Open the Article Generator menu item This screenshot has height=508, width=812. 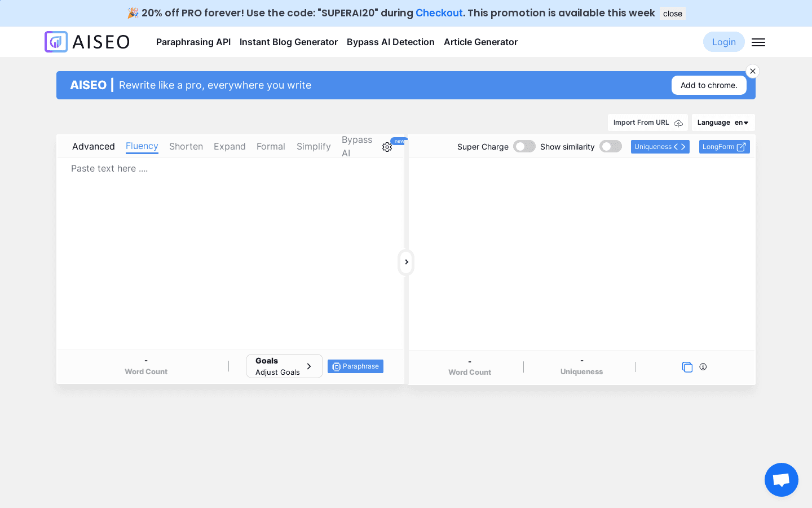click(x=480, y=42)
